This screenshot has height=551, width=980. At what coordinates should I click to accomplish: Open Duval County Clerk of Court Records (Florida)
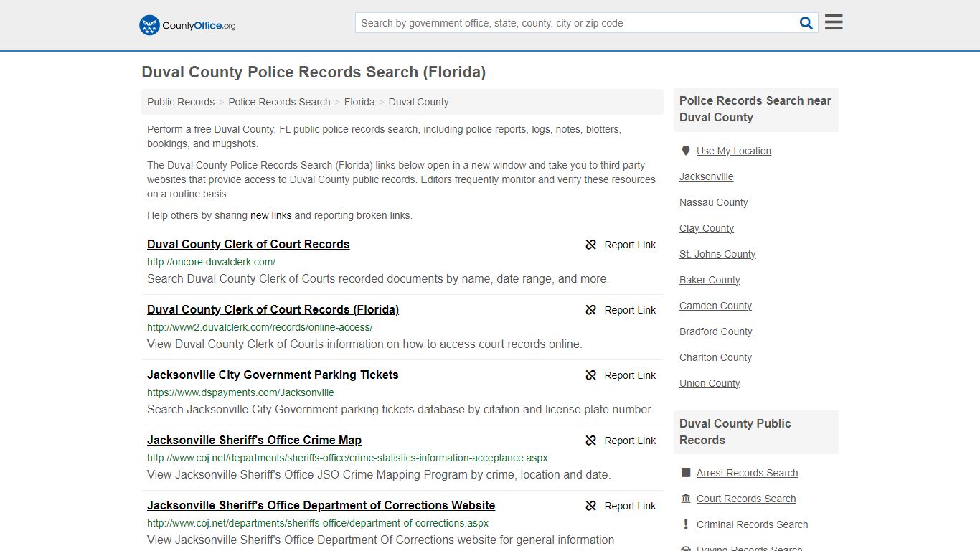273,309
